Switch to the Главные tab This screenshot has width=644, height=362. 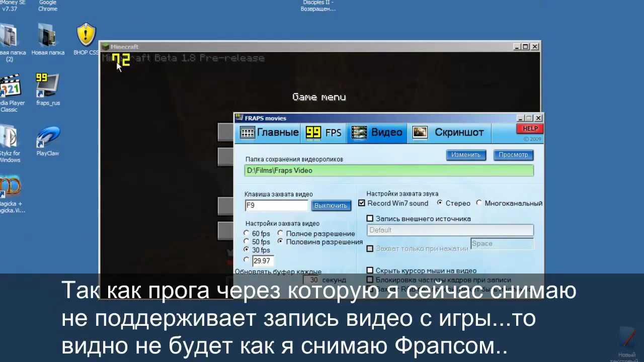pyautogui.click(x=269, y=132)
